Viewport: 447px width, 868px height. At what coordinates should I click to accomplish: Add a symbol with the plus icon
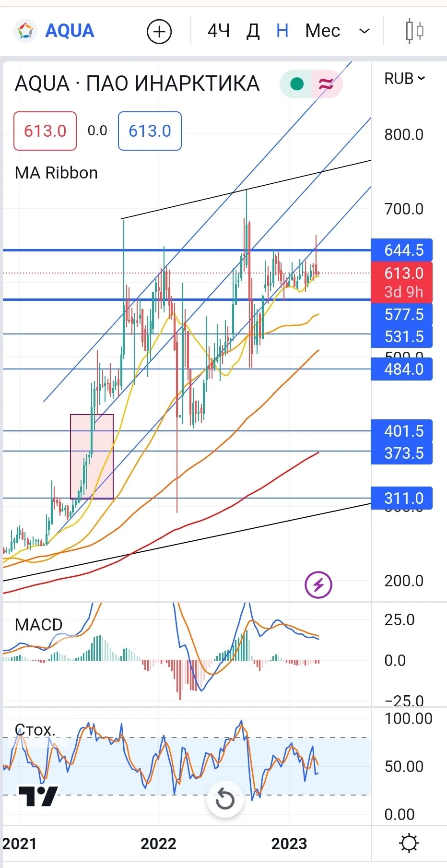click(159, 32)
